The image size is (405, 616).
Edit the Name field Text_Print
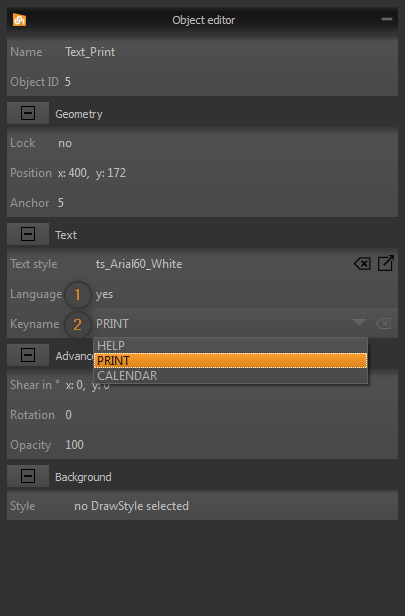90,52
